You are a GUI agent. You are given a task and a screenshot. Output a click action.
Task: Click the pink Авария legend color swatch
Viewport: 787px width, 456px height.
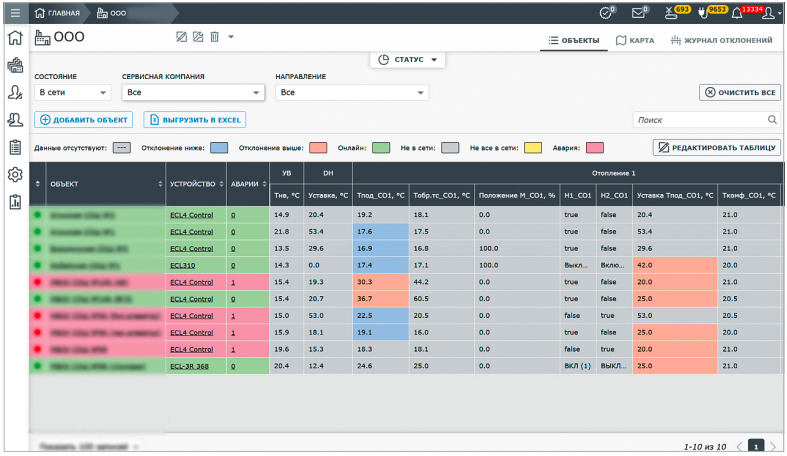[x=593, y=147]
